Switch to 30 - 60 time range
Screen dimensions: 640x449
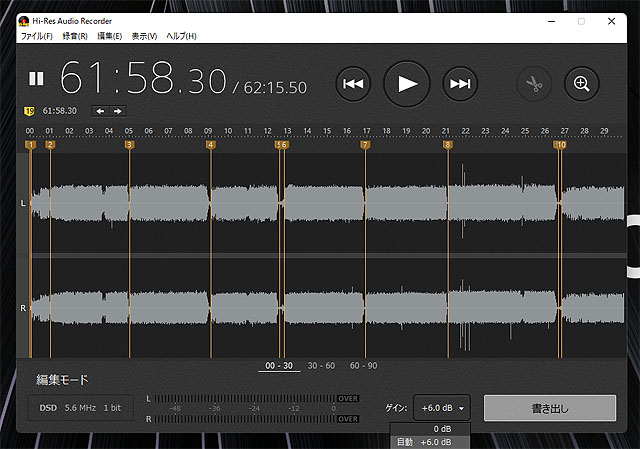pos(321,366)
